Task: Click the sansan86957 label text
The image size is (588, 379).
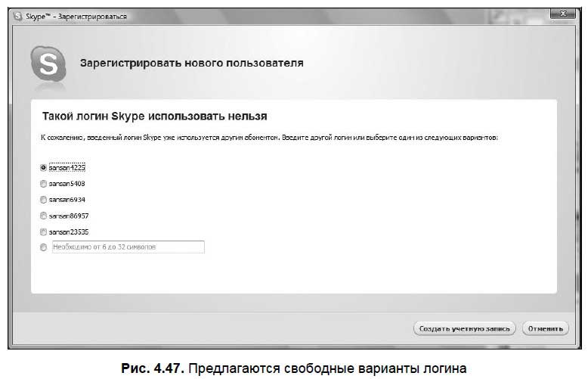Action: [x=69, y=216]
